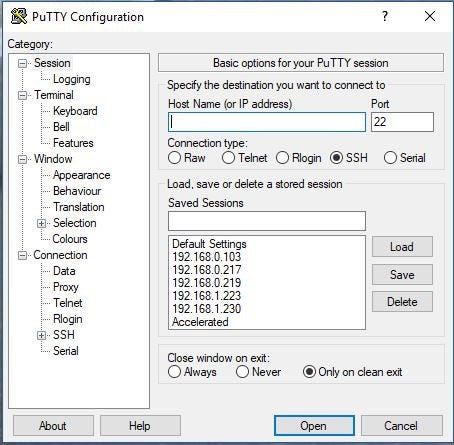This screenshot has width=454, height=445.
Task: Open the Window category
Action: [53, 159]
